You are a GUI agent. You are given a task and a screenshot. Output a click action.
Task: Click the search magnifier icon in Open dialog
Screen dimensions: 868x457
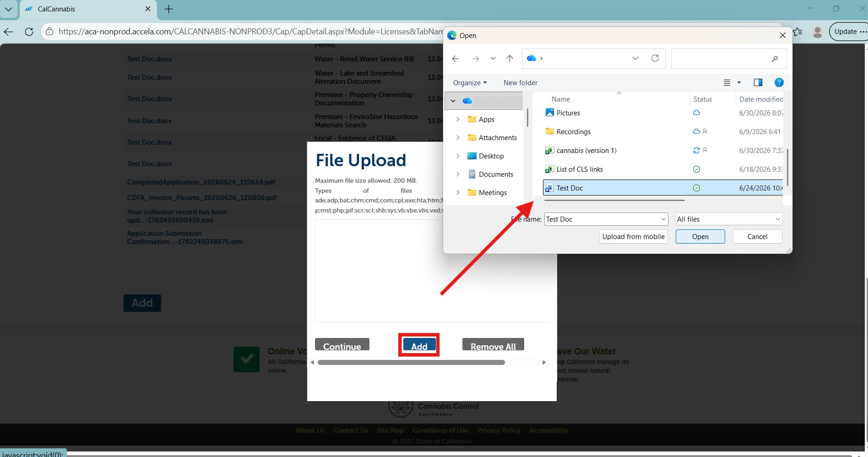775,59
